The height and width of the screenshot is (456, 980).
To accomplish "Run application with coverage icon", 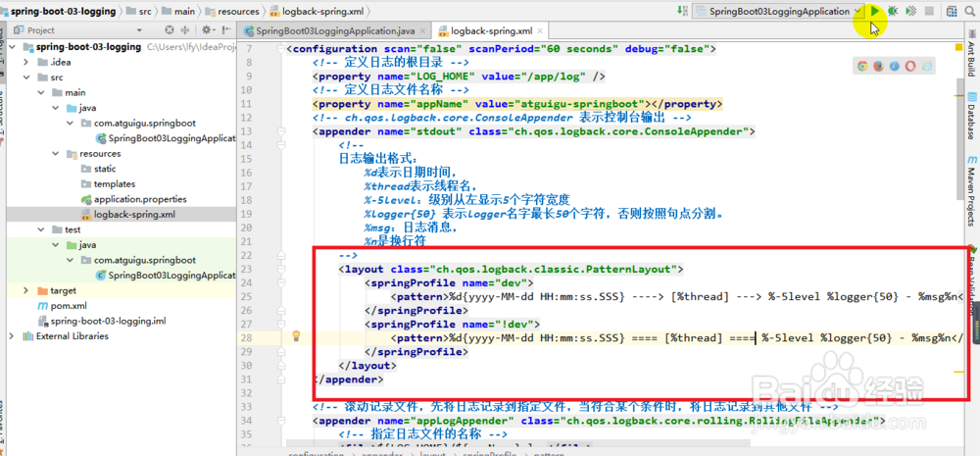I will coord(911,11).
